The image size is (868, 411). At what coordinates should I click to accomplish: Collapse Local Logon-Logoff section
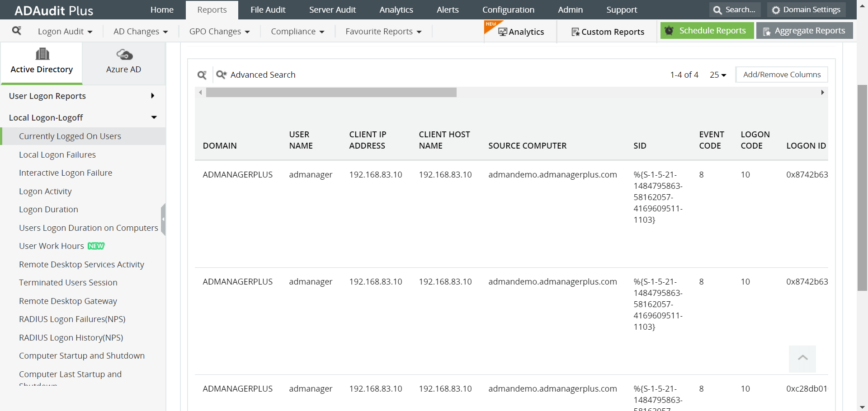pos(83,117)
